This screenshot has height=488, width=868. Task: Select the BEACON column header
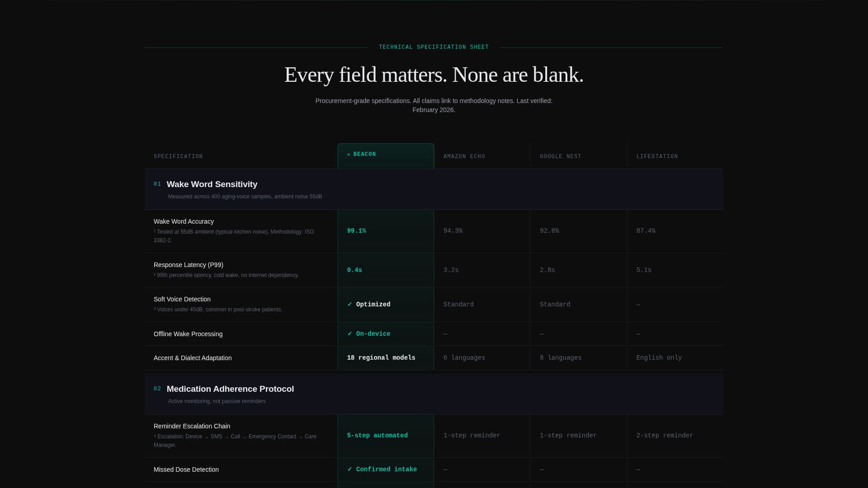[386, 156]
